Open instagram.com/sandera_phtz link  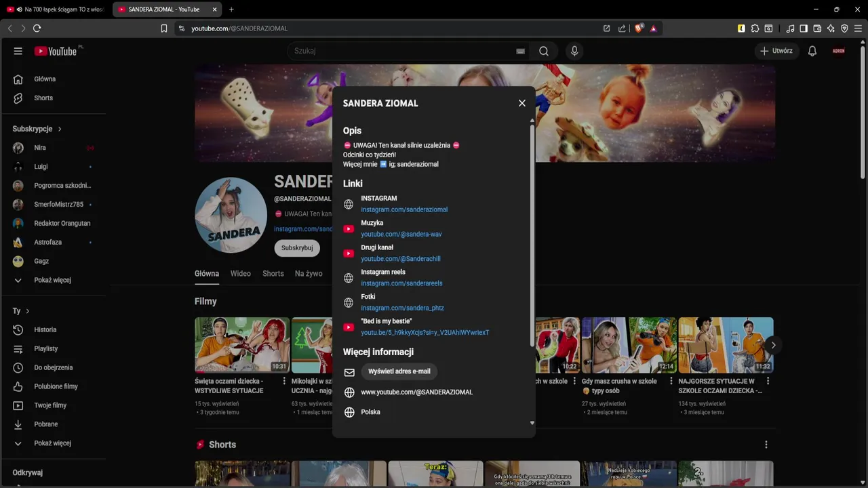403,308
